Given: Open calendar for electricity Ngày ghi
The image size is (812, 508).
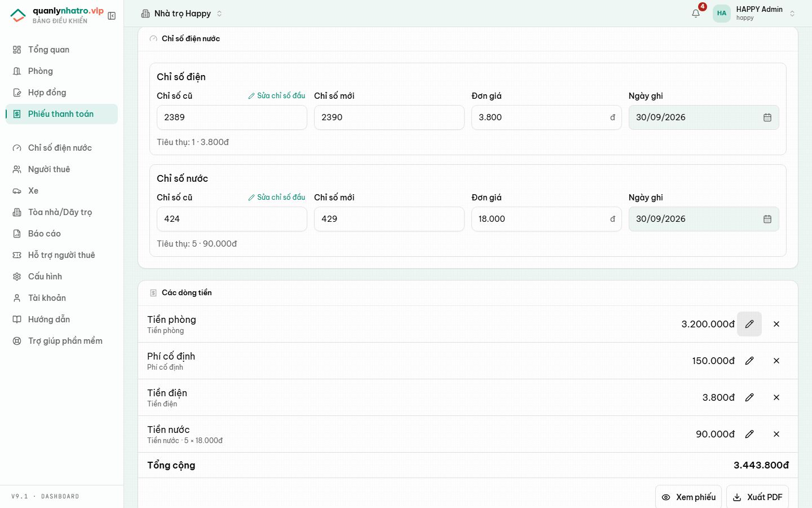Looking at the screenshot, I should [x=767, y=117].
